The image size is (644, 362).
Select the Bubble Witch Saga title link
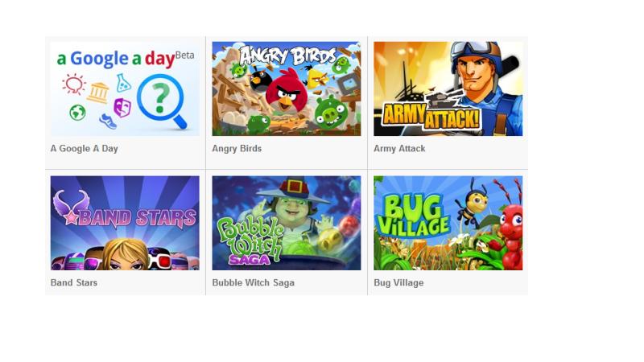point(253,283)
